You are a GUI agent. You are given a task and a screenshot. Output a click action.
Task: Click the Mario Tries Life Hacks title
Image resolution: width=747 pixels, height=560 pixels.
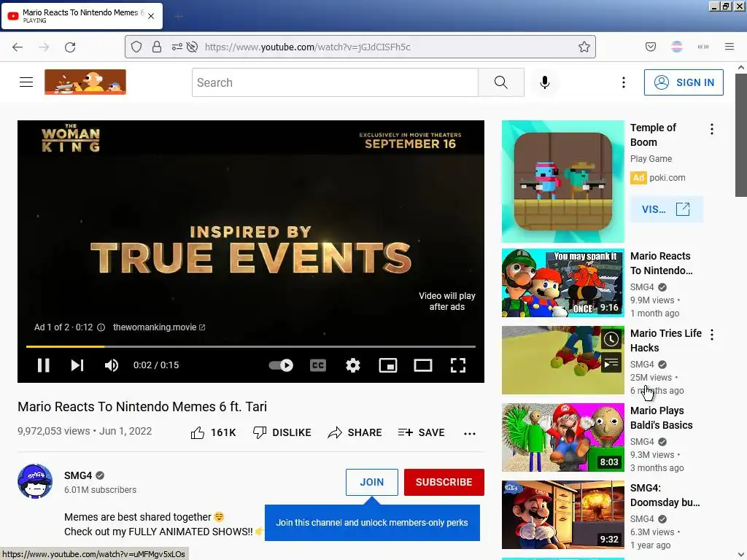(666, 341)
